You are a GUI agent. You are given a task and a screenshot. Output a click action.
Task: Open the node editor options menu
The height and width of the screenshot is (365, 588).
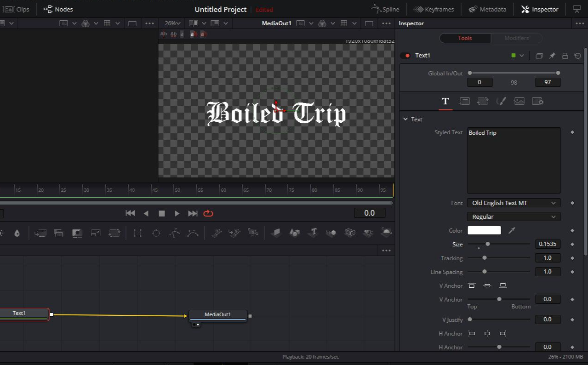click(x=386, y=251)
